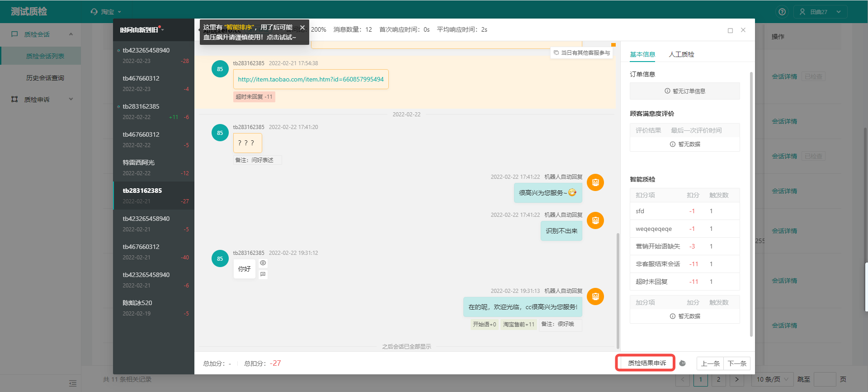The height and width of the screenshot is (392, 868).
Task: Select conversation tb467660312 with score -40
Action: click(x=154, y=252)
